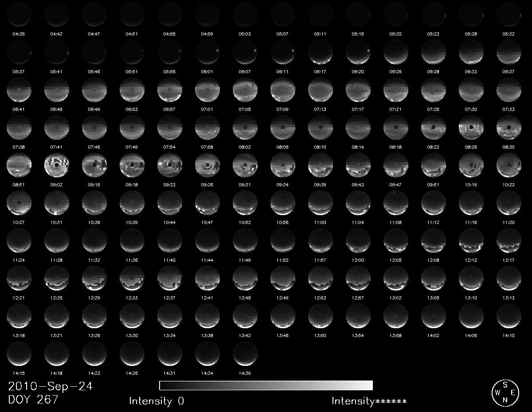Viewport: 532px width, 412px height.
Task: Open the sky image above 10:23
Action: (x=509, y=165)
